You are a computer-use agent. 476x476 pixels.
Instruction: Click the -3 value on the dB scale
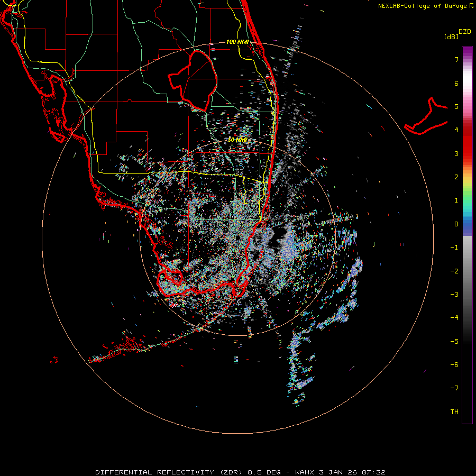(454, 295)
